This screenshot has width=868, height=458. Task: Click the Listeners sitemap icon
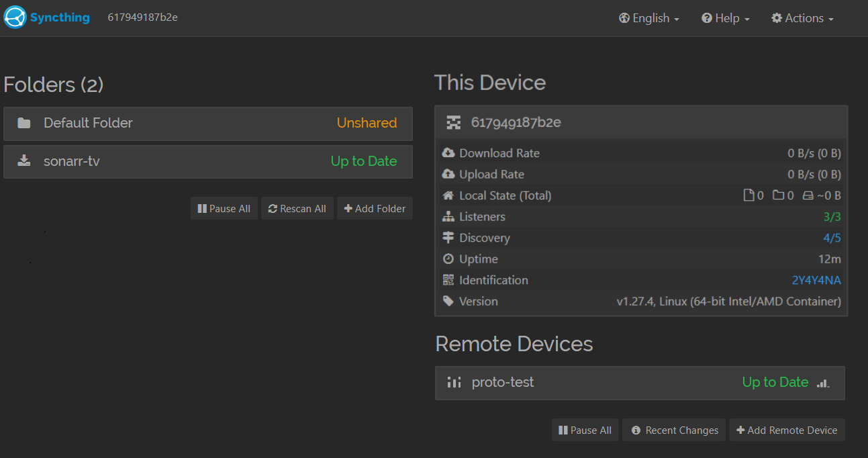tap(448, 217)
